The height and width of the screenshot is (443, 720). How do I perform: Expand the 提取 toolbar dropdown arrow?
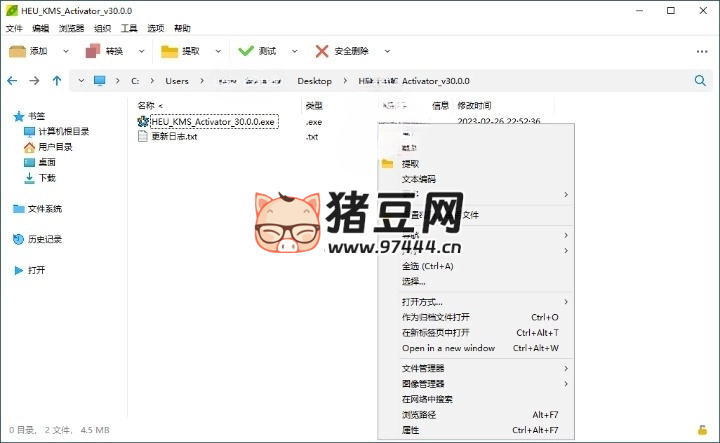pyautogui.click(x=218, y=51)
